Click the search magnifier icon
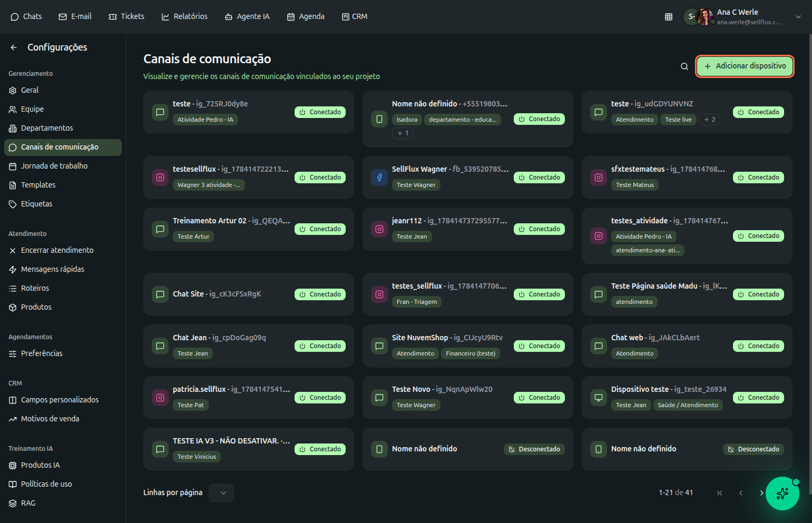 684,66
